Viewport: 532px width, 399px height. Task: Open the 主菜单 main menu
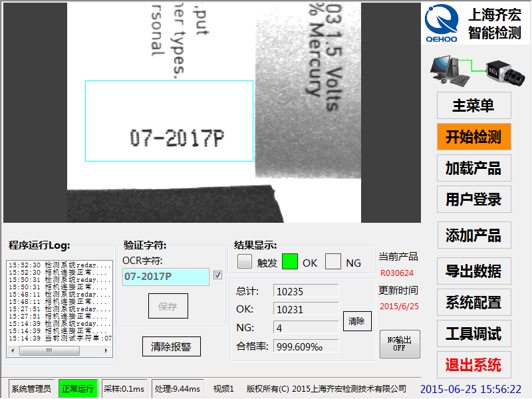(x=473, y=106)
